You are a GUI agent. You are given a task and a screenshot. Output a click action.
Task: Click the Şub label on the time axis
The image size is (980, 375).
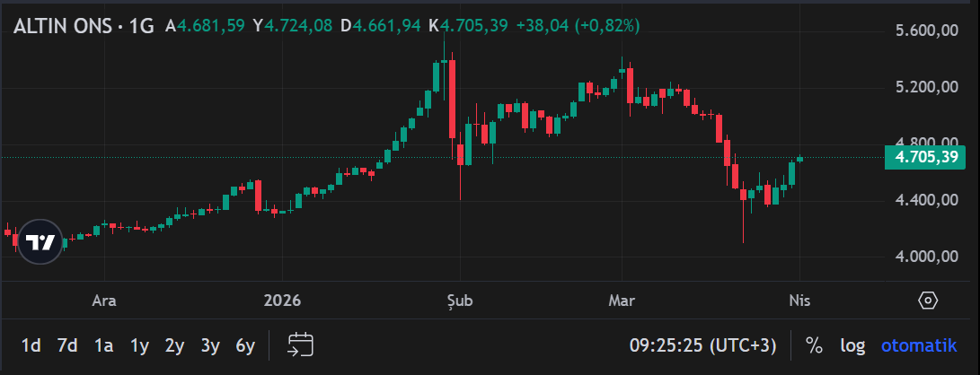click(459, 301)
